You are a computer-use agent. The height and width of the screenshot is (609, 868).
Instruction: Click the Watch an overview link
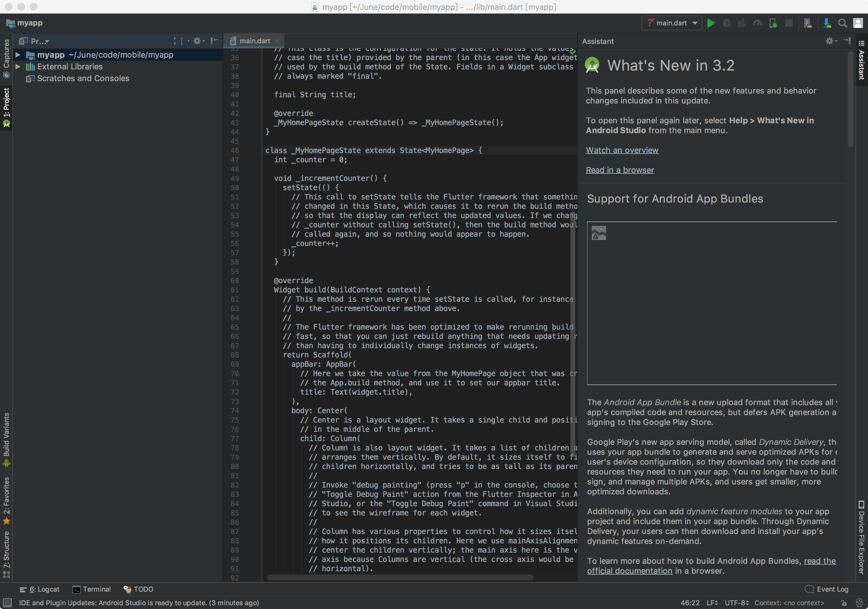[x=622, y=150]
